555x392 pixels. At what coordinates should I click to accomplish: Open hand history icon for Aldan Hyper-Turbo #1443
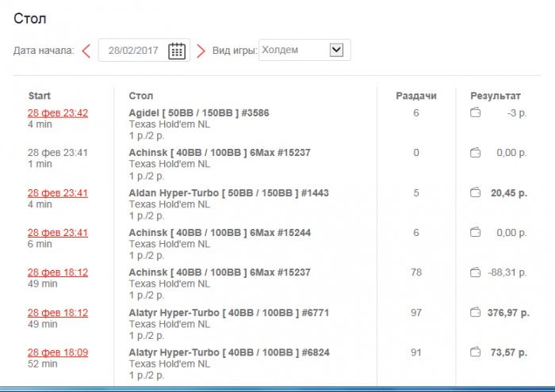(475, 192)
